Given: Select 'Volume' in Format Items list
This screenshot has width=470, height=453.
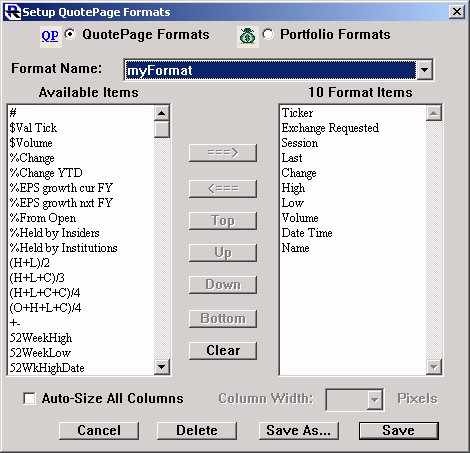Looking at the screenshot, I should click(353, 218).
